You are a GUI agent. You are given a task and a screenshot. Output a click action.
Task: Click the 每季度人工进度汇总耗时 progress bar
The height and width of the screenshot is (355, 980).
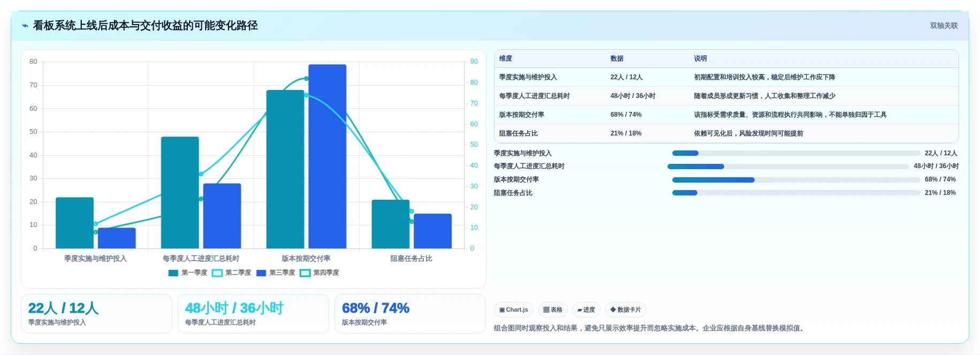point(788,167)
